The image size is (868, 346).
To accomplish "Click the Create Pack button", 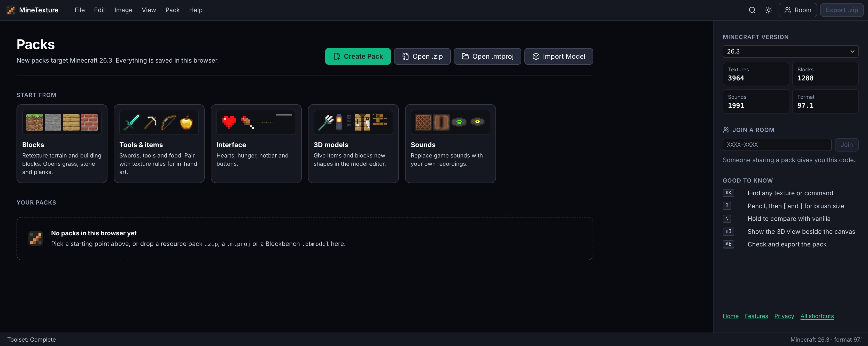I will tap(358, 56).
